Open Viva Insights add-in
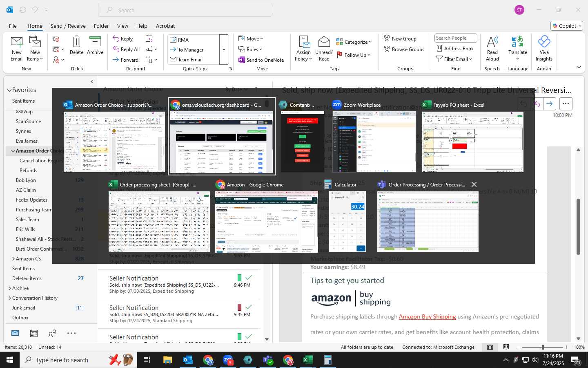This screenshot has width=588, height=368. click(544, 48)
